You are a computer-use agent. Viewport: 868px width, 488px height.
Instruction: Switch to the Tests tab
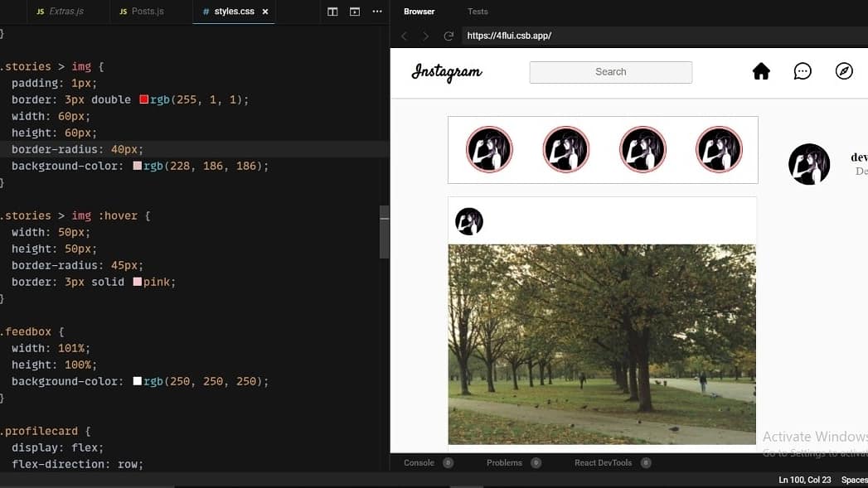click(478, 12)
